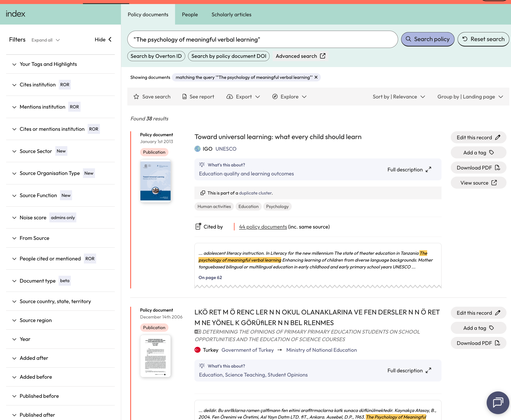The width and height of the screenshot is (511, 420).
Task: Click Search by Overton ID button
Action: 156,56
